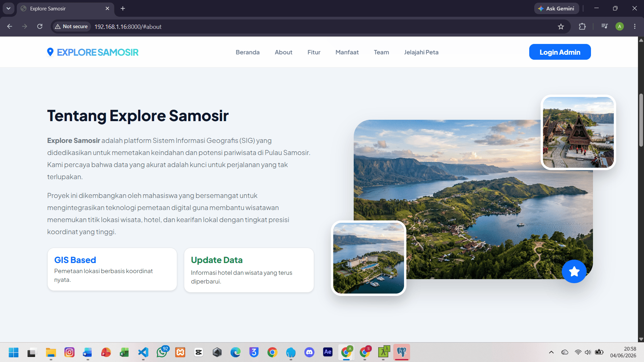Image resolution: width=644 pixels, height=362 pixels.
Task: Open CapCut from the taskbar
Action: pos(199,352)
